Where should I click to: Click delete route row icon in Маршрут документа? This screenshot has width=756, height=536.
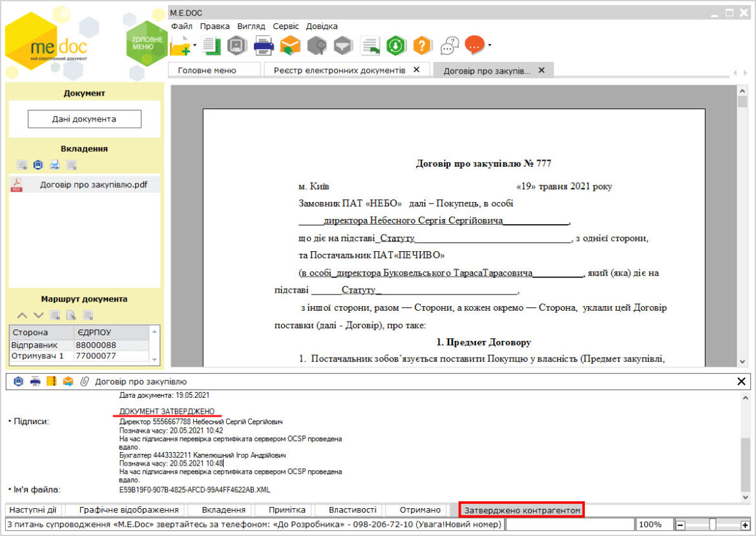(88, 316)
